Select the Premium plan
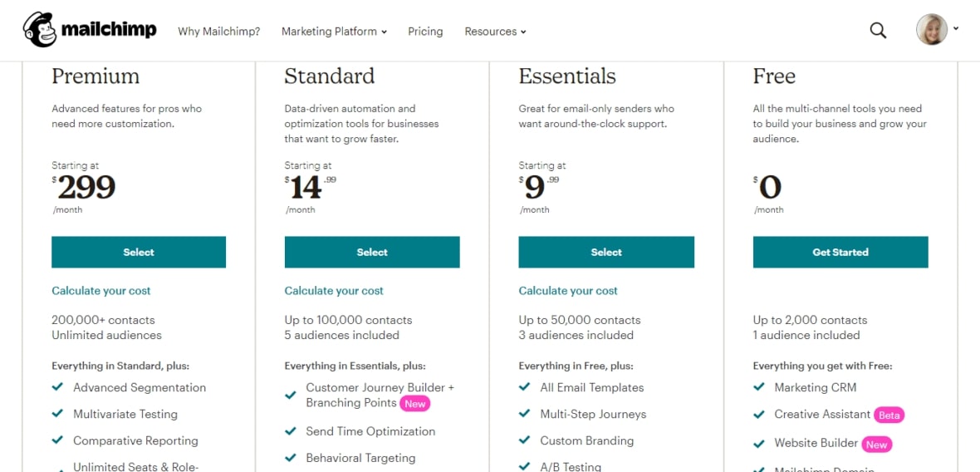Viewport: 980px width, 472px height. click(x=139, y=252)
